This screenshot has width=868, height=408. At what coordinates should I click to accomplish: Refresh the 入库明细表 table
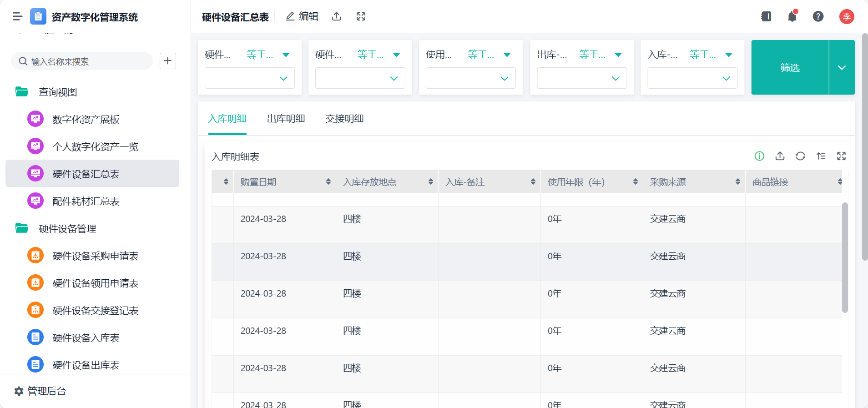point(800,156)
